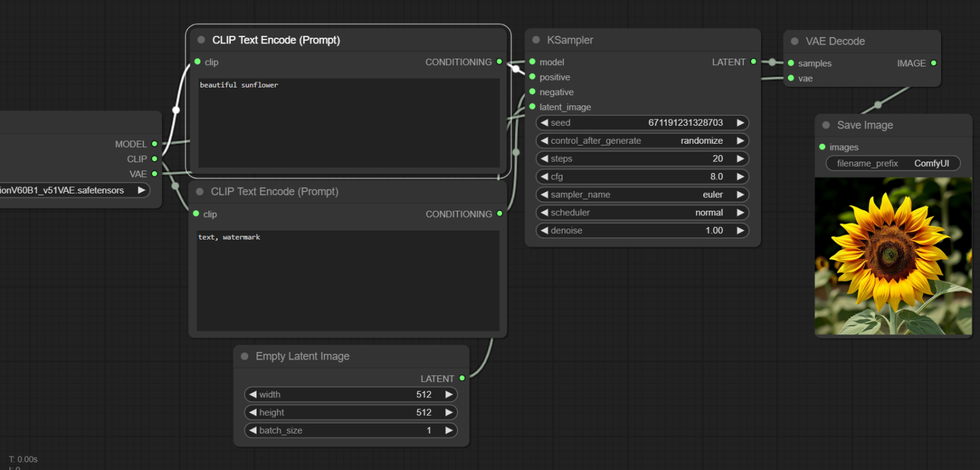This screenshot has width=980, height=470.
Task: Click the KSampler LATENT output port
Action: [754, 62]
